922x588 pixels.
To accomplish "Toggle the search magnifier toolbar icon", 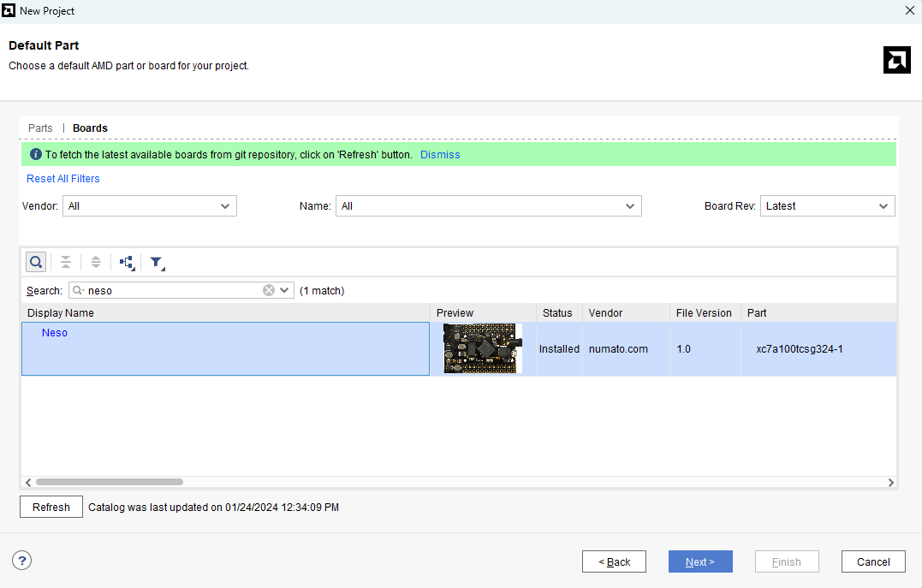I will click(36, 262).
